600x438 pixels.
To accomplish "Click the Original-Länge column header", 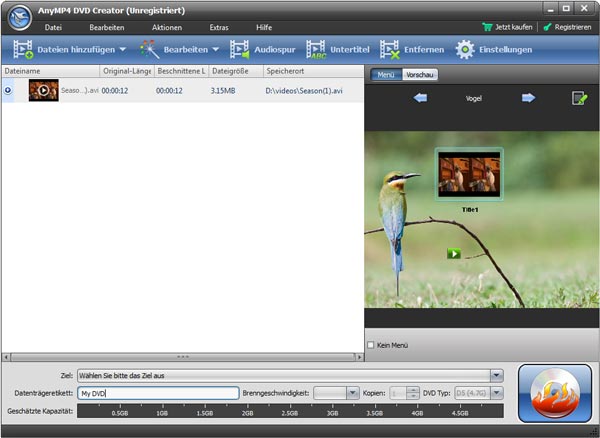I will (x=127, y=71).
